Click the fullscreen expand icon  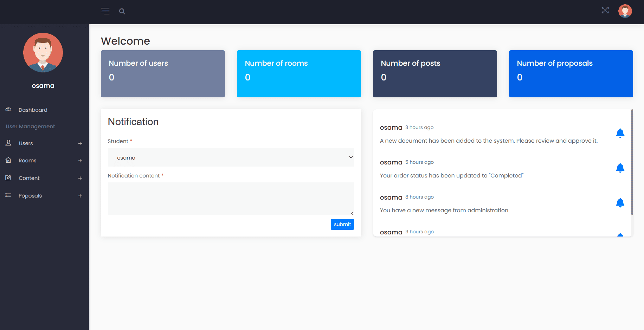click(605, 11)
